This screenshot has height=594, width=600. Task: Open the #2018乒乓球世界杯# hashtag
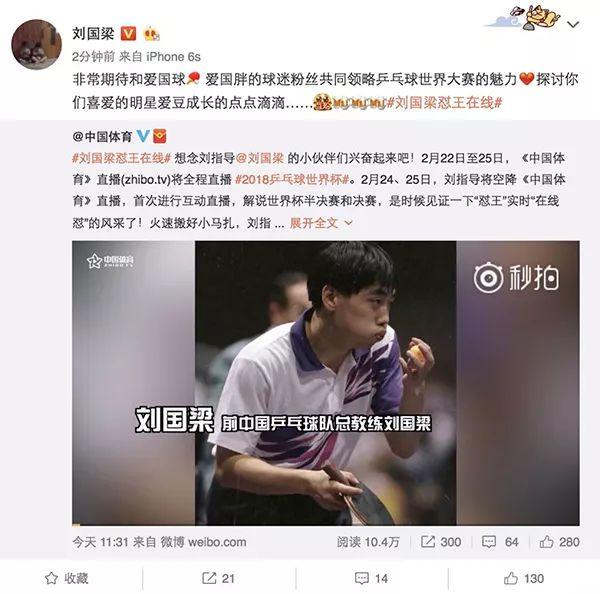[292, 180]
